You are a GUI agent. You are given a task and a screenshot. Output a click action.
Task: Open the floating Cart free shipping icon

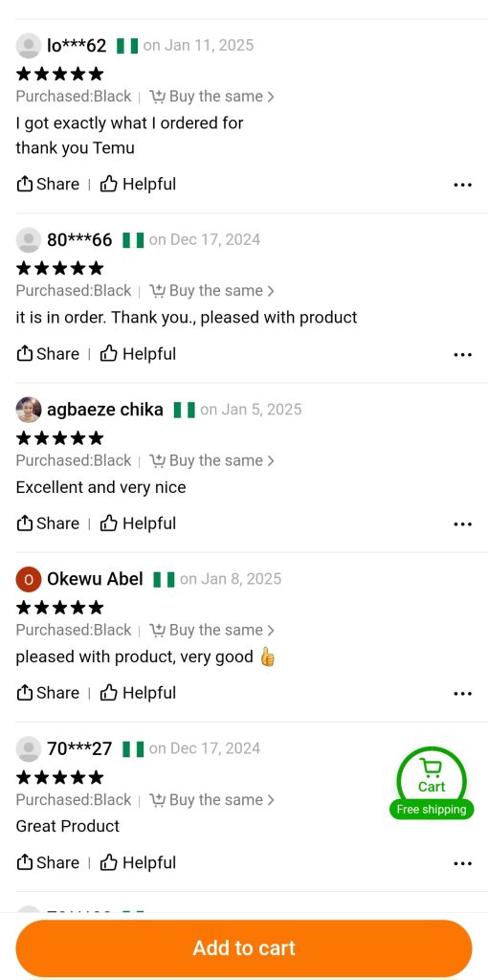432,783
